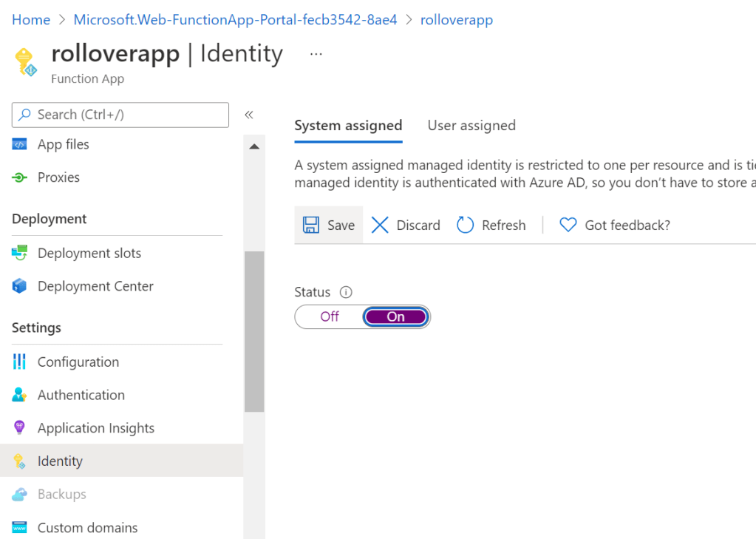The image size is (756, 539).
Task: Click the scroll up arrow in sidebar
Action: pyautogui.click(x=254, y=146)
